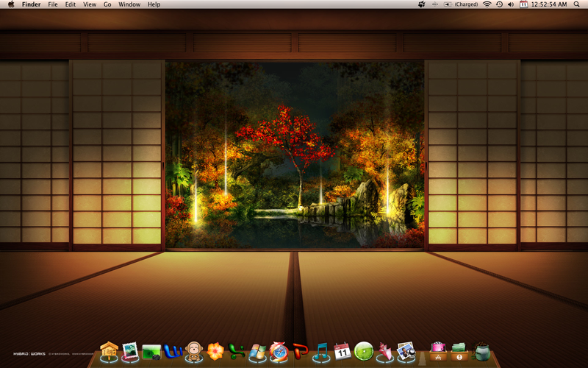Click the crosshair-arrows menu bar icon
The width and height of the screenshot is (588, 368).
434,4
